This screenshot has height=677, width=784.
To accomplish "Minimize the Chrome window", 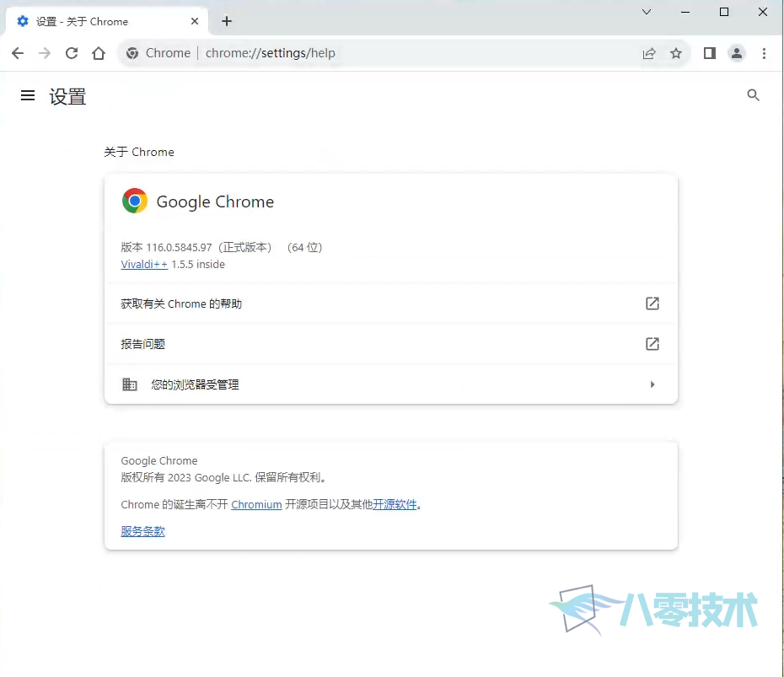I will (x=685, y=12).
